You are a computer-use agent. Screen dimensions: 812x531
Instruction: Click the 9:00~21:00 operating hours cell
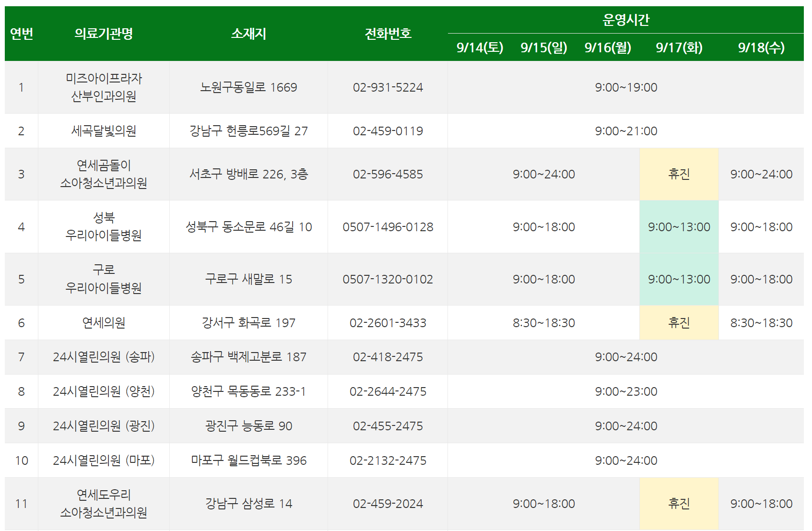[627, 130]
